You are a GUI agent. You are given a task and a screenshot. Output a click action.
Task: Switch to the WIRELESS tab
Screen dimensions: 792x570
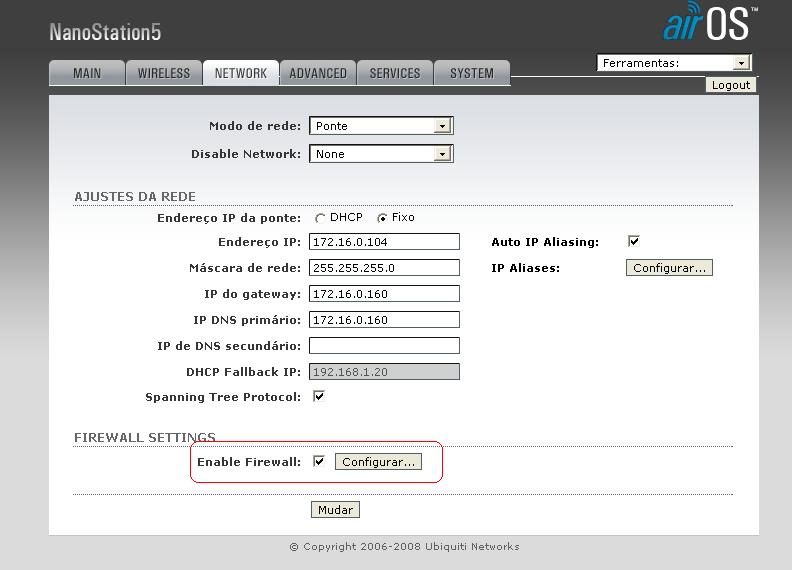164,73
